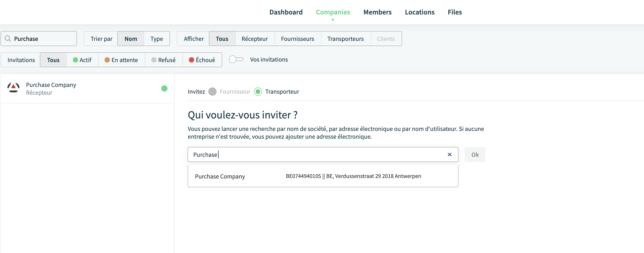
Task: Select the Fournisseur radio button
Action: tap(212, 92)
